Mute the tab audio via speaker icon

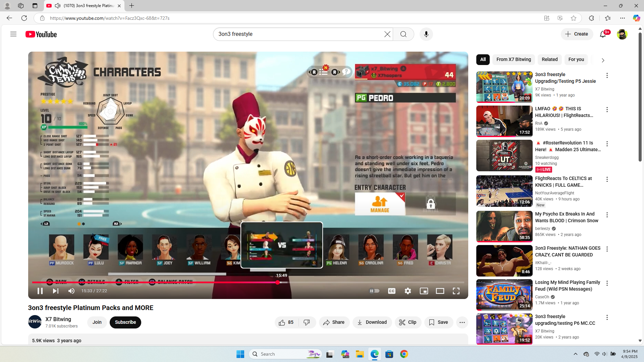(58, 6)
